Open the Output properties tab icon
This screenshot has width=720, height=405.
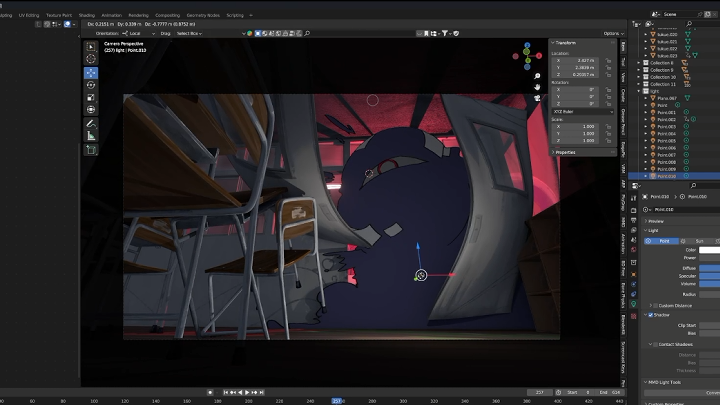coord(634,220)
